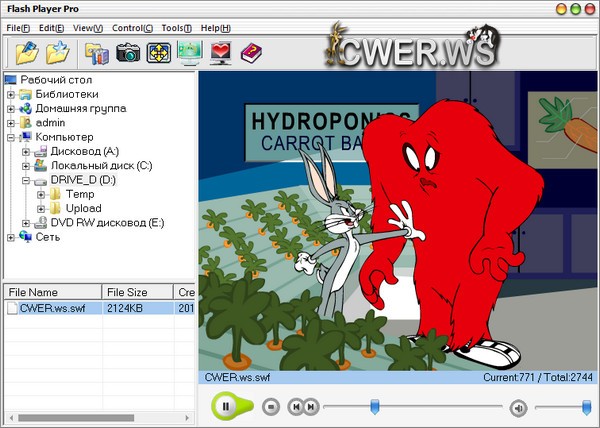
Task: Open the Control menu
Action: tap(132, 27)
